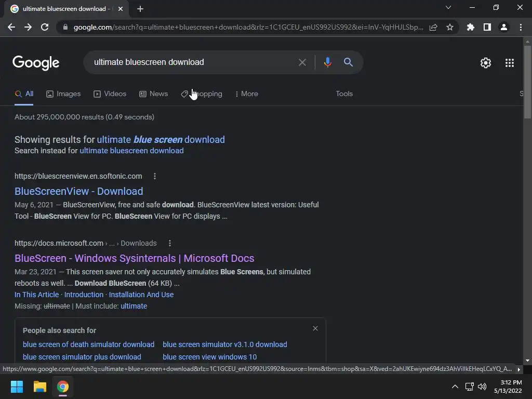Click About 295,000,000 results text
This screenshot has height=399, width=532.
coord(84,117)
